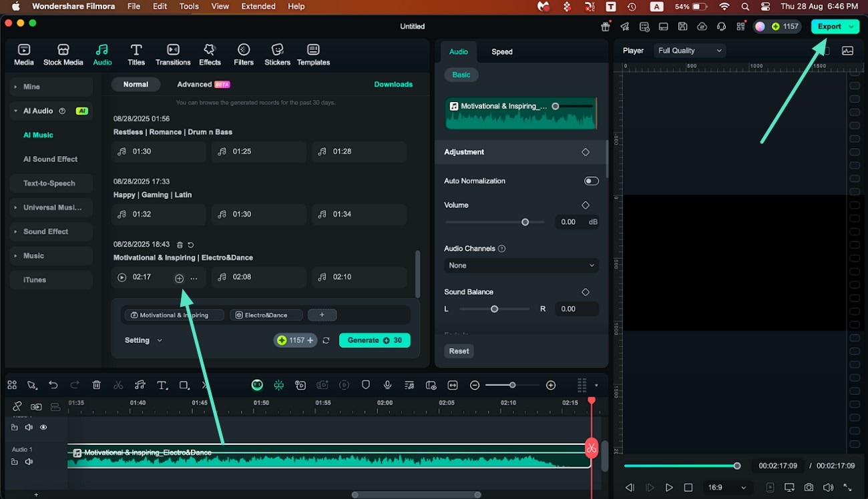Open the Extended menu
Screen dimensions: 868x499
[x=258, y=7]
